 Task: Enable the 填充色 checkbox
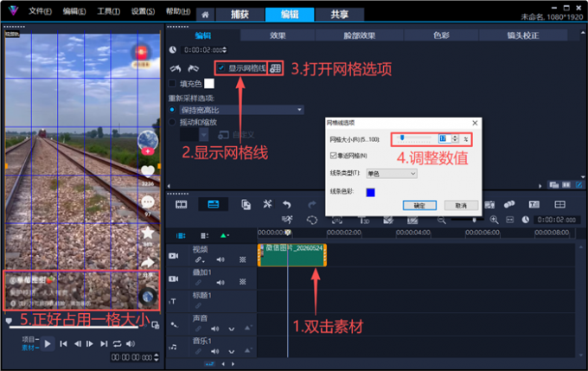point(172,83)
